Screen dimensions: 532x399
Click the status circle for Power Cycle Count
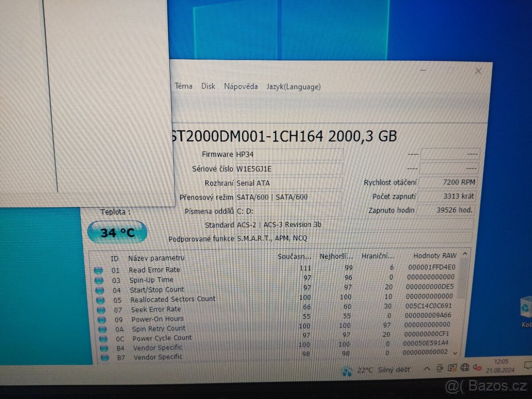point(103,339)
